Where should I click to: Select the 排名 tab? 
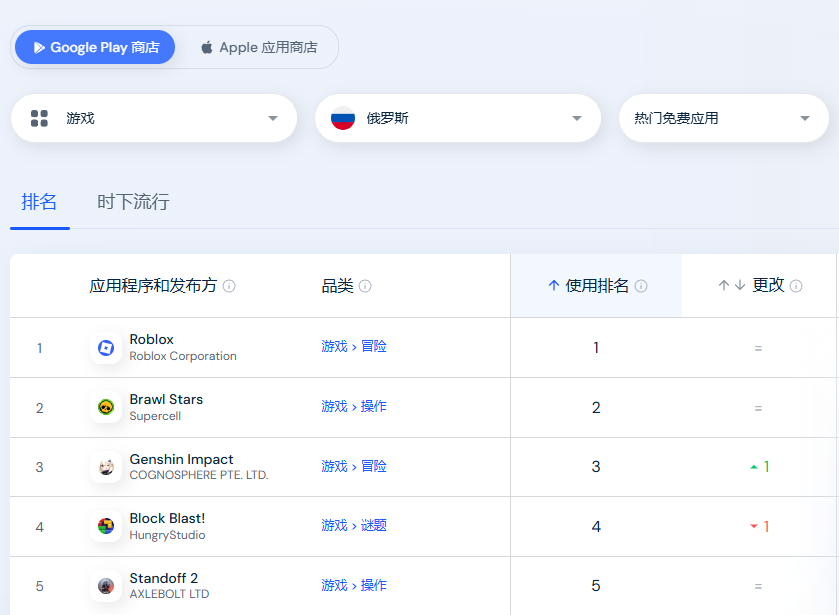(39, 202)
